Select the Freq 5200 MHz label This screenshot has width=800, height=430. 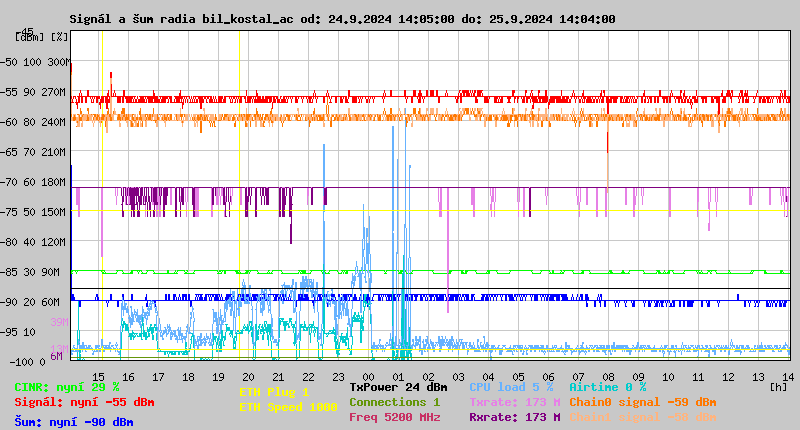coord(395,417)
